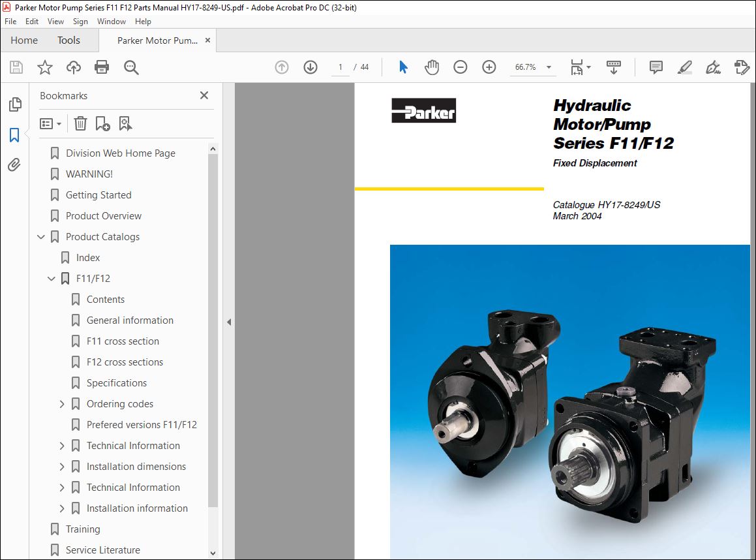The image size is (756, 560).
Task: Collapse the F11/F12 bookmark
Action: click(x=52, y=279)
